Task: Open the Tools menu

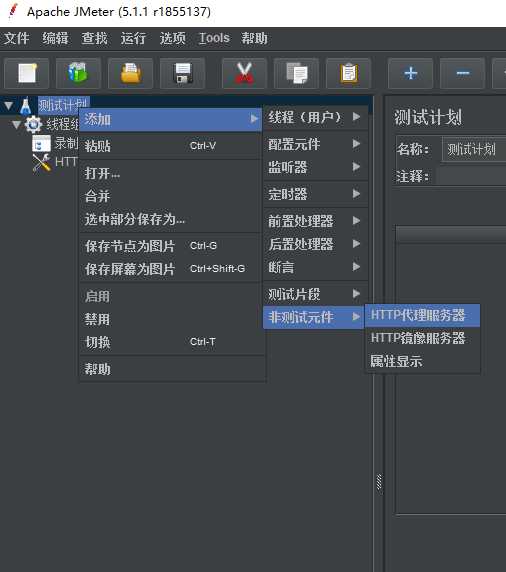Action: point(214,38)
